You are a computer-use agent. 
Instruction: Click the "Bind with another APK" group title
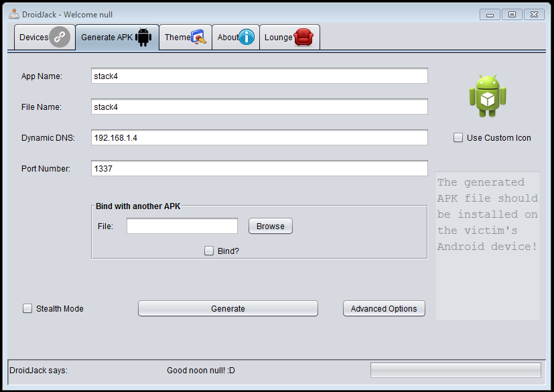click(x=138, y=206)
